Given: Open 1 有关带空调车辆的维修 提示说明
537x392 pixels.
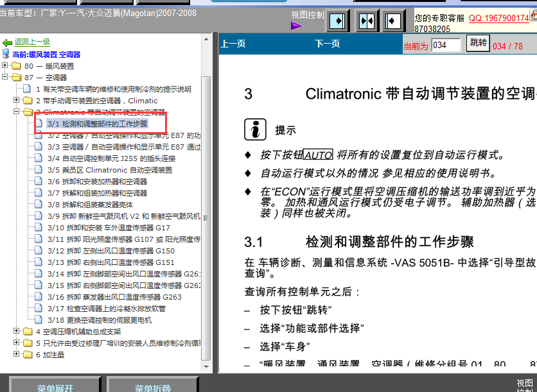Looking at the screenshot, I should pyautogui.click(x=113, y=89).
